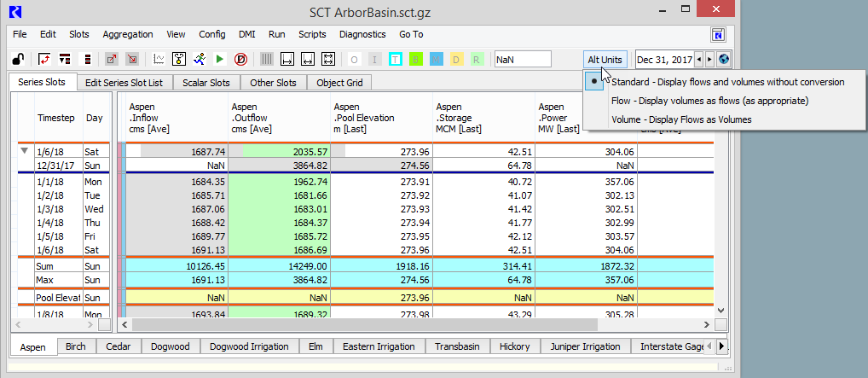Switch to the Scalar Slots tab
868x378 pixels.
206,83
